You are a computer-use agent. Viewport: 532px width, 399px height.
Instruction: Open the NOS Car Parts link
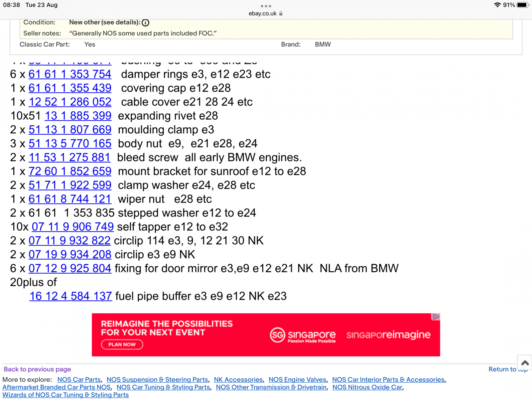[79, 379]
